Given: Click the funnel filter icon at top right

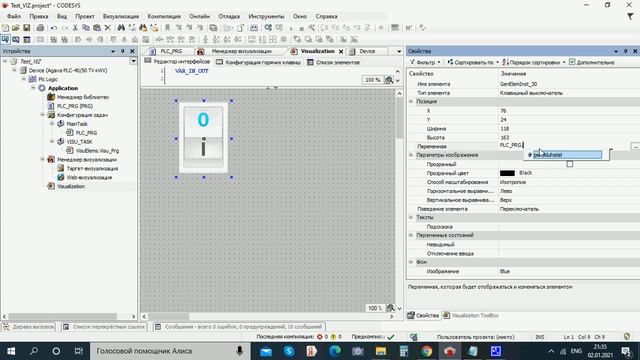Looking at the screenshot, I should pyautogui.click(x=630, y=16).
